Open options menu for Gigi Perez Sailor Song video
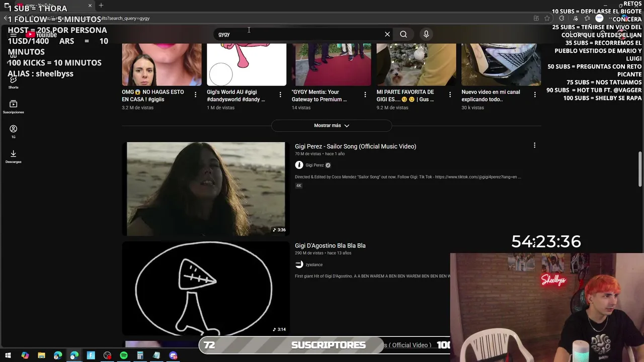 [534, 145]
